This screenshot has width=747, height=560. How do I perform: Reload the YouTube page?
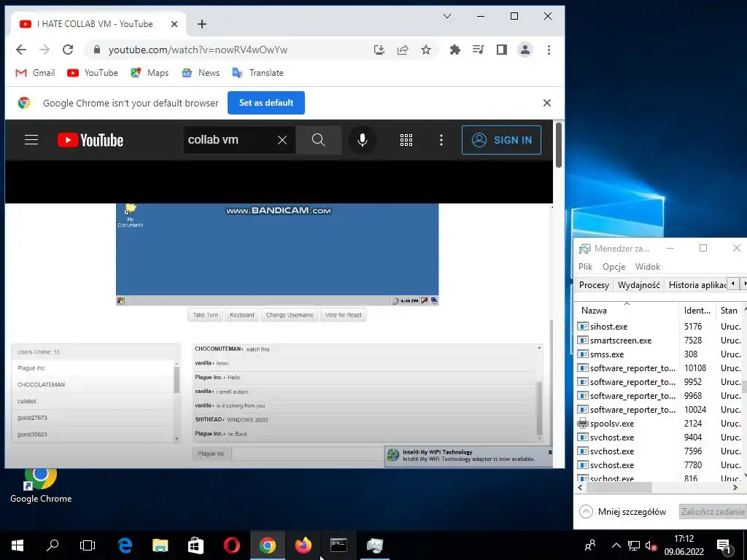pos(68,50)
